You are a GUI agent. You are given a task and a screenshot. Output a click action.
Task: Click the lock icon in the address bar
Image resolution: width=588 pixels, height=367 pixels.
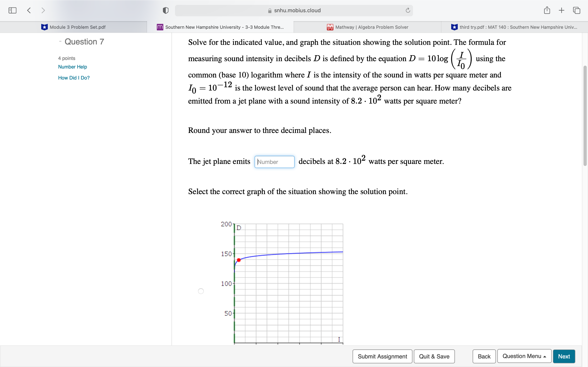pyautogui.click(x=269, y=10)
